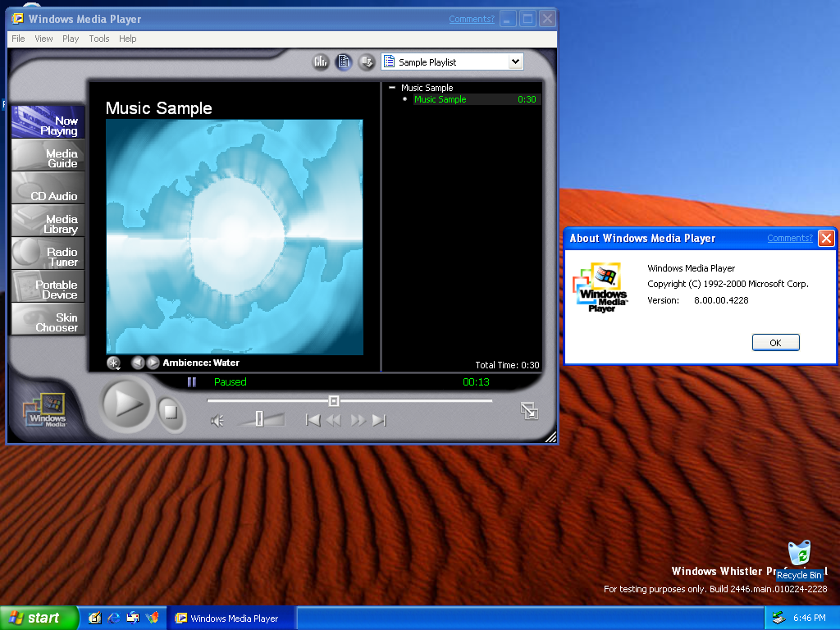The height and width of the screenshot is (630, 840).
Task: Go to the previous track
Action: 313,420
